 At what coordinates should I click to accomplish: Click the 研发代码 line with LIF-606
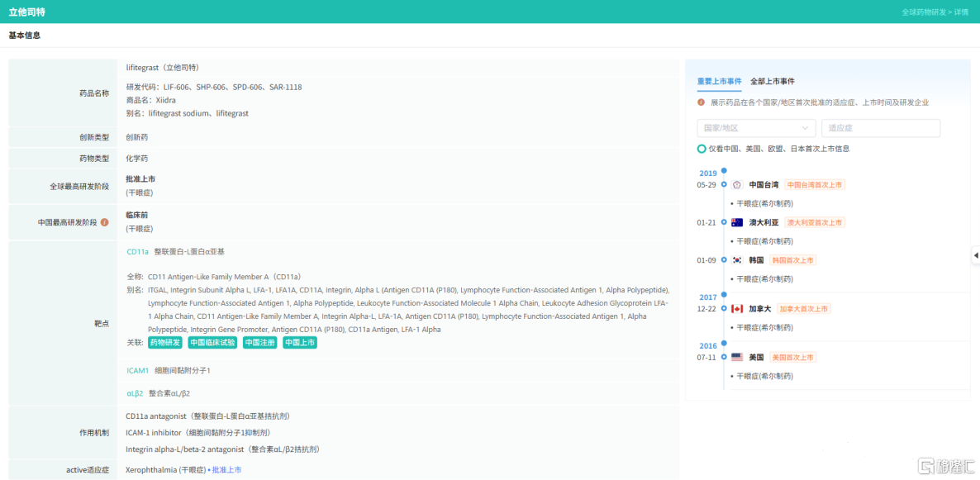[214, 87]
